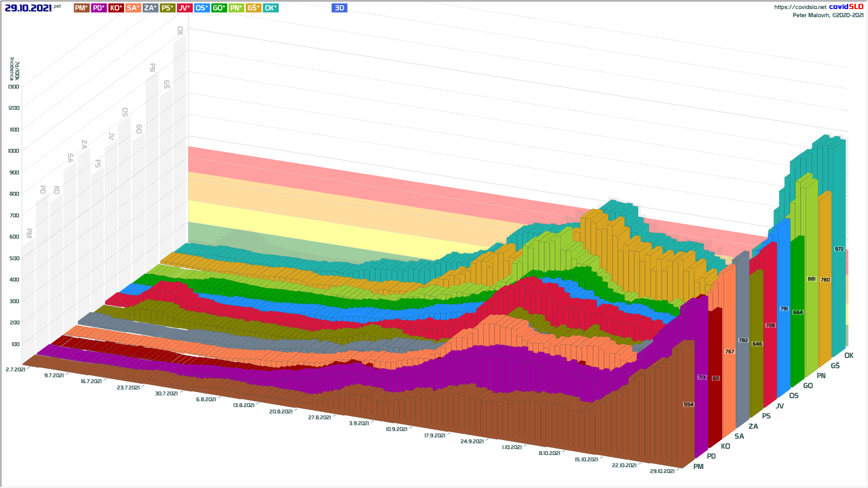The width and height of the screenshot is (868, 488).
Task: Toggle the GO* green series button
Action: pos(219,8)
